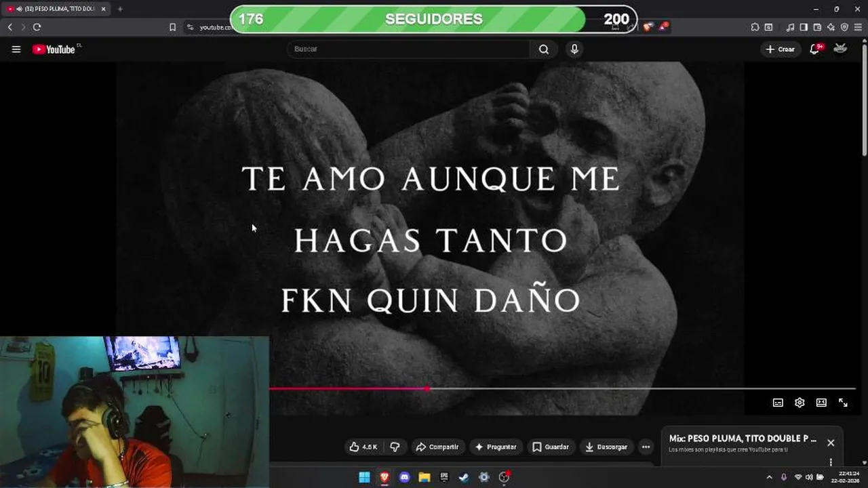
Task: Open Epic Games Launcher from the taskbar
Action: 444,477
